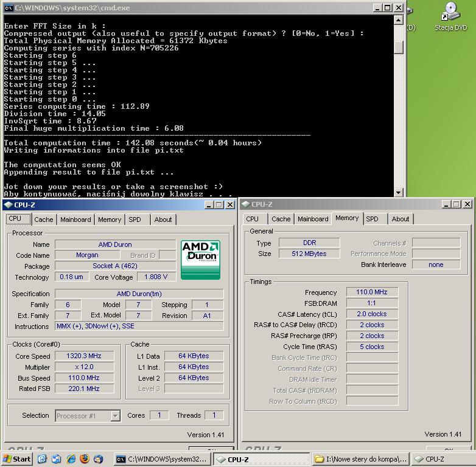
Task: Click the Cores count field
Action: point(159,415)
